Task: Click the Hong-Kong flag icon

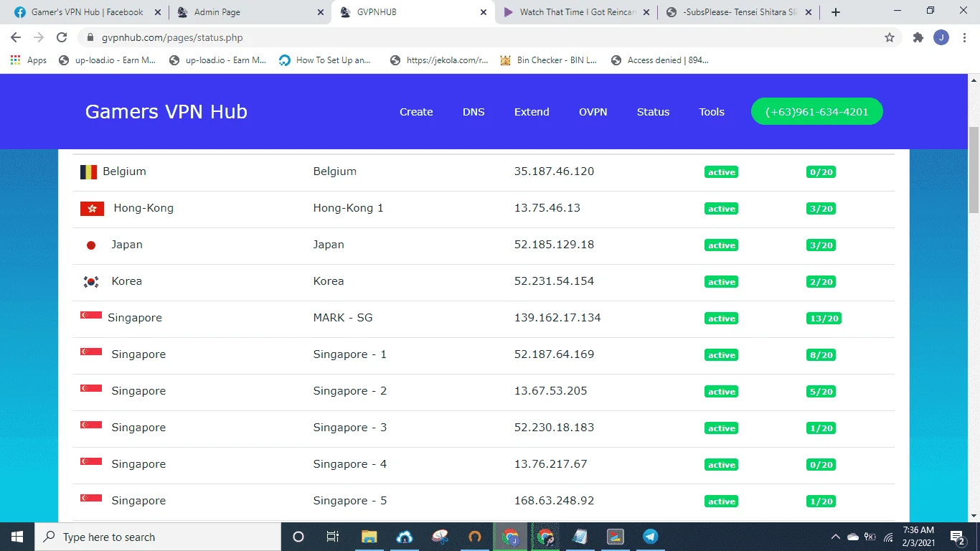Action: point(92,209)
